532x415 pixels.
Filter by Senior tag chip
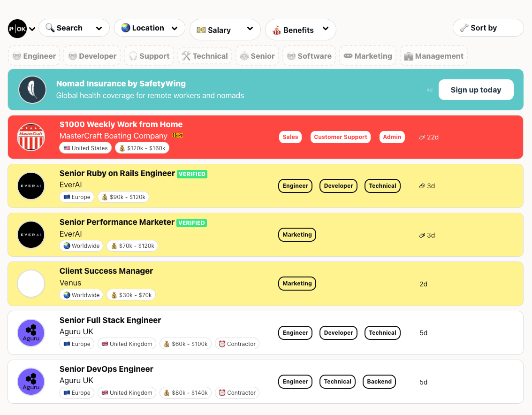(258, 56)
